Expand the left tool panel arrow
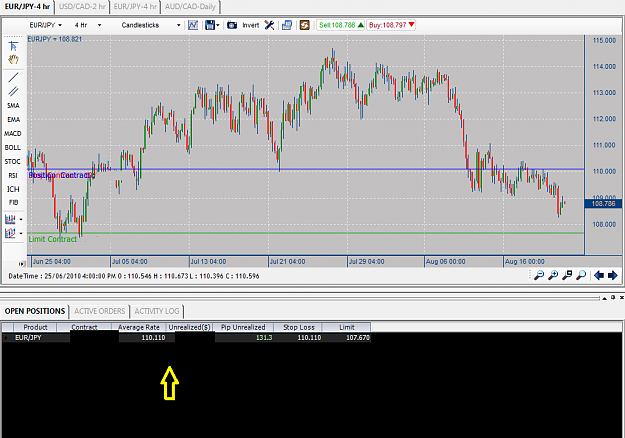This screenshot has height=438, width=625. click(x=22, y=263)
